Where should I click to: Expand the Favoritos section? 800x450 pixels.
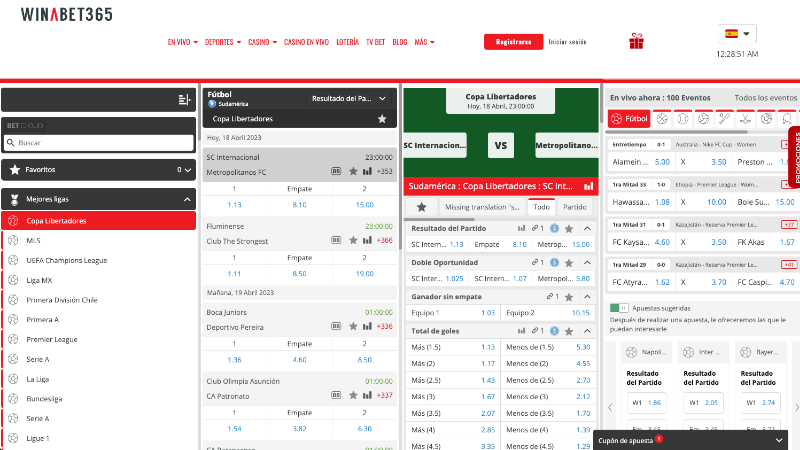pyautogui.click(x=99, y=170)
